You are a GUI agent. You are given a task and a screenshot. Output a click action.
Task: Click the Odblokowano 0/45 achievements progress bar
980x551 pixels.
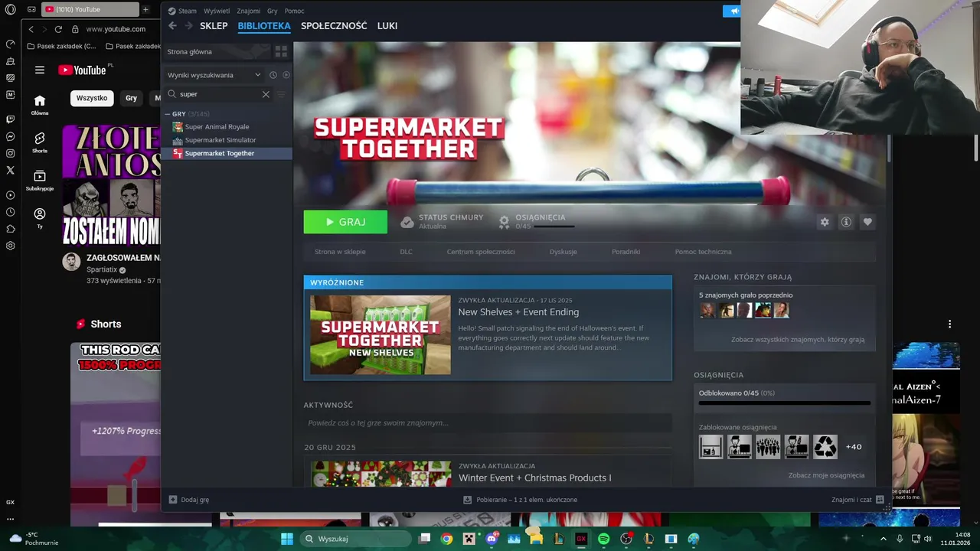pos(785,403)
